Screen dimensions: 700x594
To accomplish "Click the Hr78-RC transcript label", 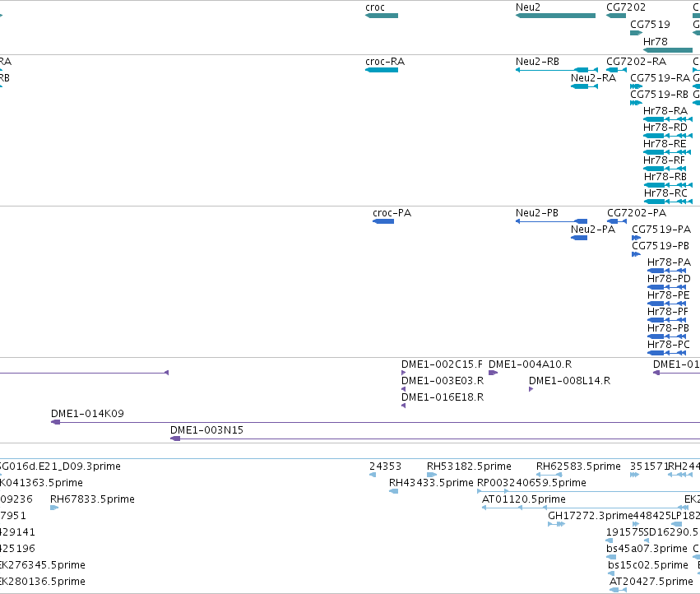I will click(665, 193).
